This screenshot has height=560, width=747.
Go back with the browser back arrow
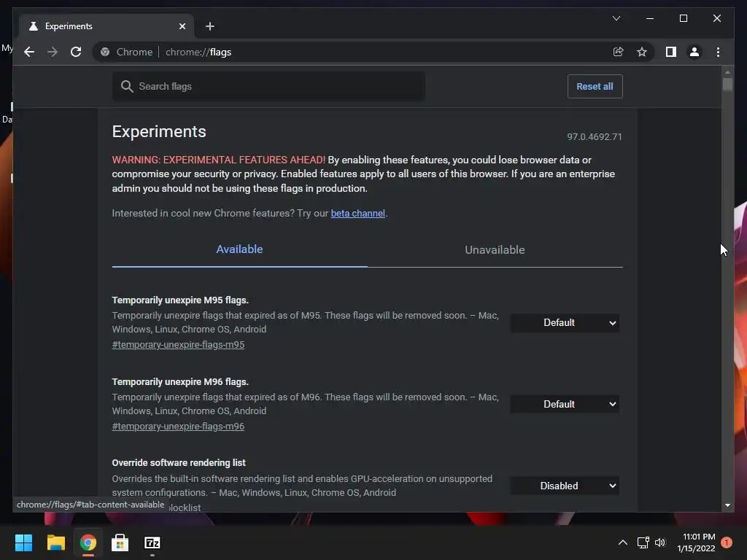(x=29, y=52)
